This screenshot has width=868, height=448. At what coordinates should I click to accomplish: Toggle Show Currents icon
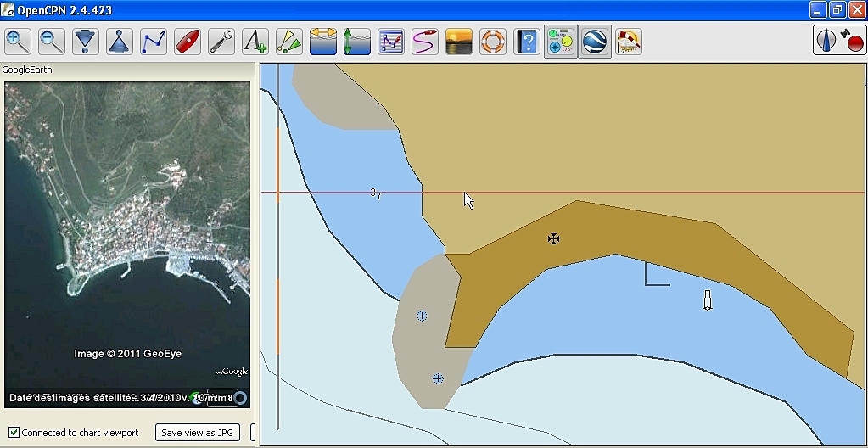pyautogui.click(x=323, y=42)
